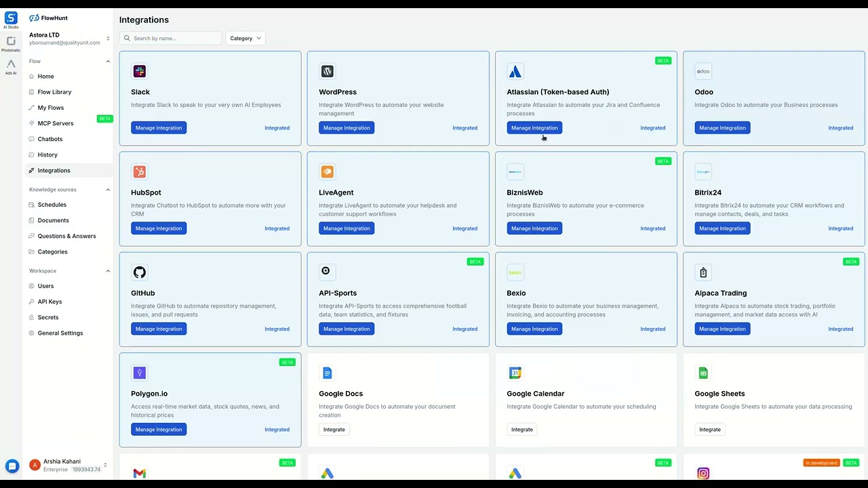
Task: Click the BiznisWeb integration icon
Action: 515,171
